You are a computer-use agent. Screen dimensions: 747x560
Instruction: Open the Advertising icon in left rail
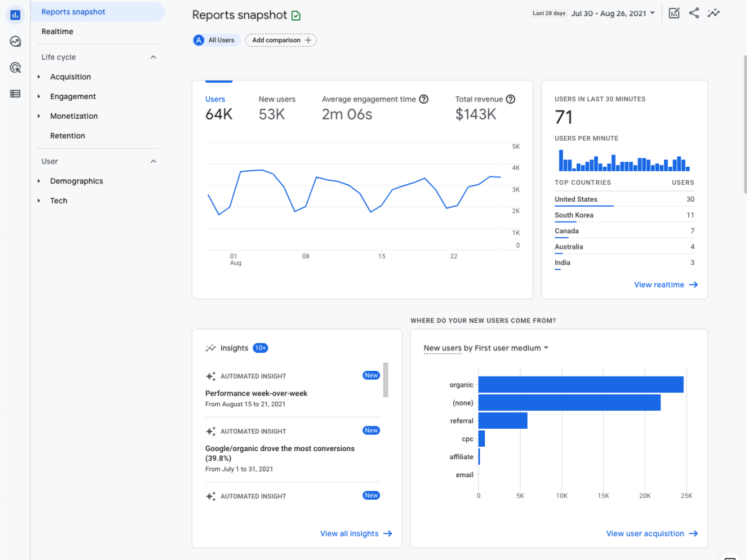tap(15, 68)
